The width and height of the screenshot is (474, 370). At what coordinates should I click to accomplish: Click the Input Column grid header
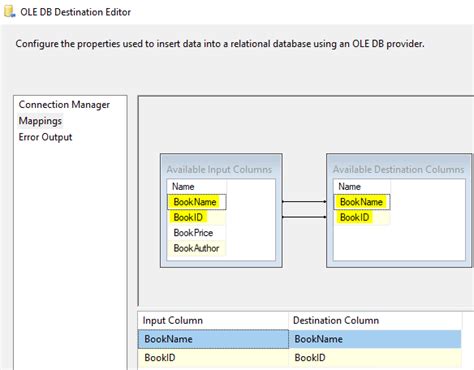(x=213, y=321)
